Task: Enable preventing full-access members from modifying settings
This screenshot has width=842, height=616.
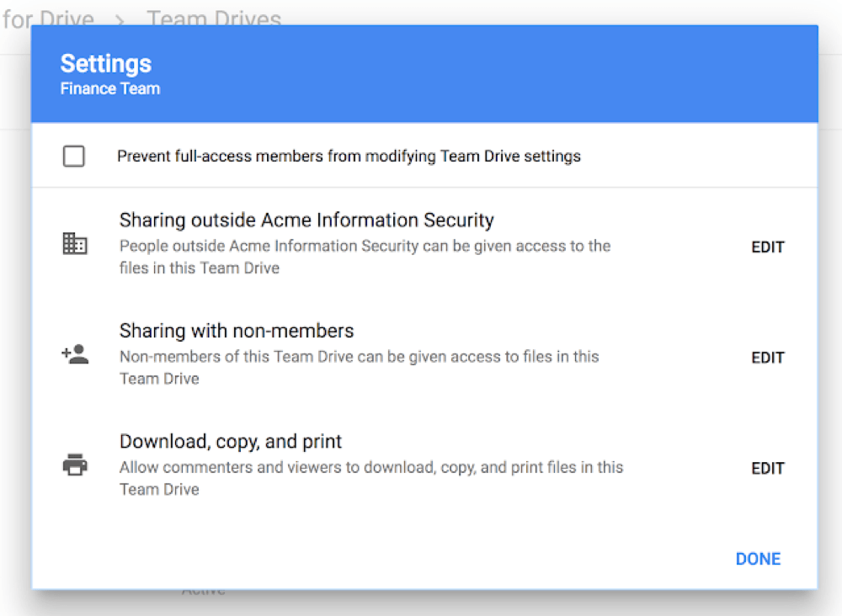Action: point(73,156)
